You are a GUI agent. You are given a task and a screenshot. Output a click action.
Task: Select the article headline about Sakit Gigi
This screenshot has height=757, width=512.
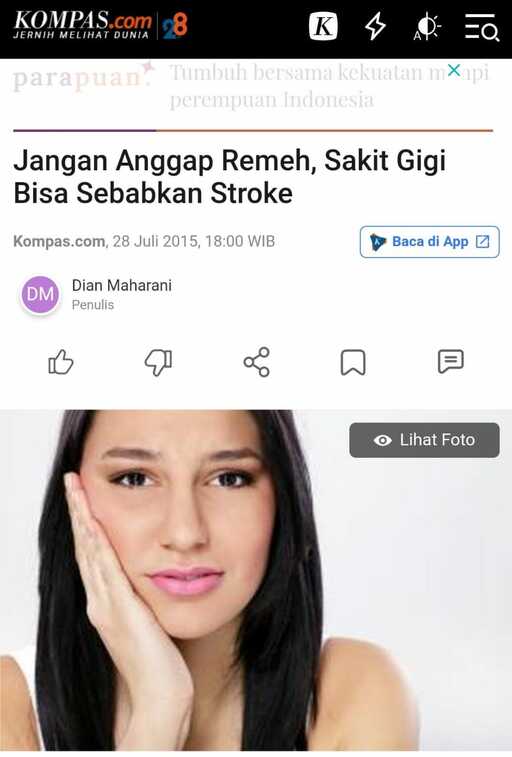click(230, 177)
